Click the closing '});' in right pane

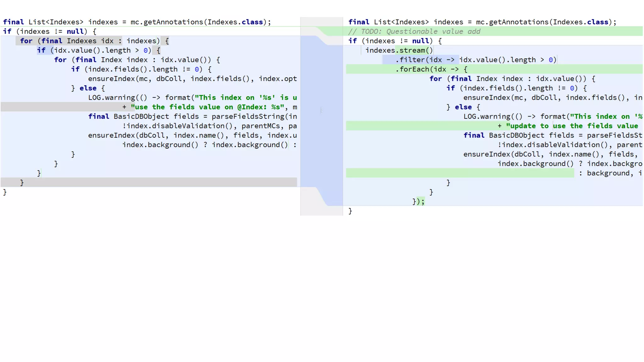[418, 201]
